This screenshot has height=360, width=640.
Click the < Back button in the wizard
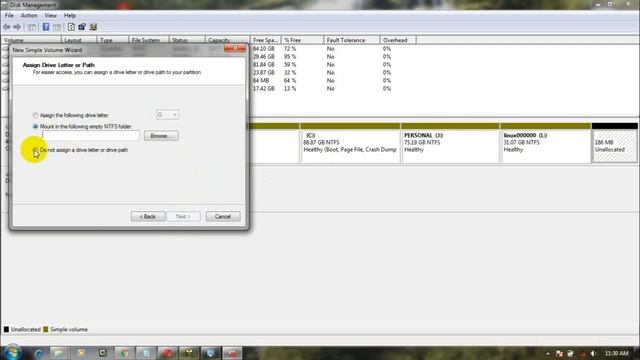point(148,216)
